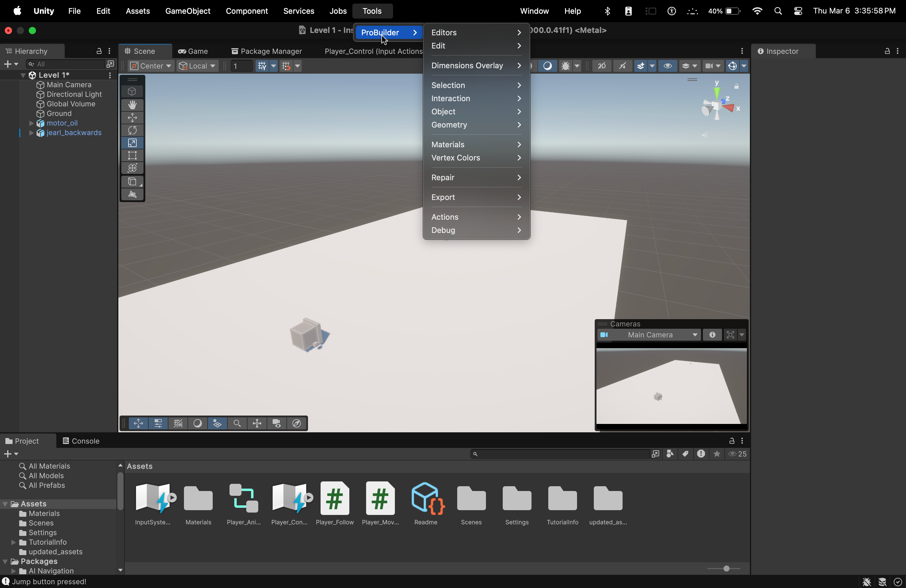Open the Vertex Colors submenu
This screenshot has width=906, height=588.
(x=476, y=158)
